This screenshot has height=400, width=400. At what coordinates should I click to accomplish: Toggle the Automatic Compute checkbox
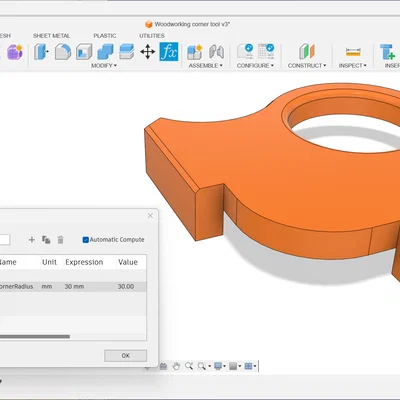(x=86, y=240)
